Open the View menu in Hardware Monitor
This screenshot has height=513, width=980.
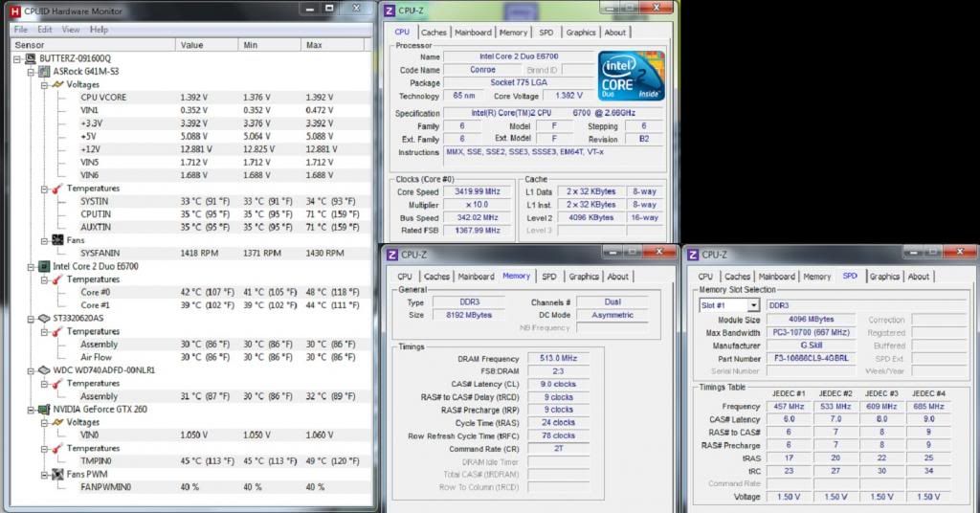click(71, 30)
